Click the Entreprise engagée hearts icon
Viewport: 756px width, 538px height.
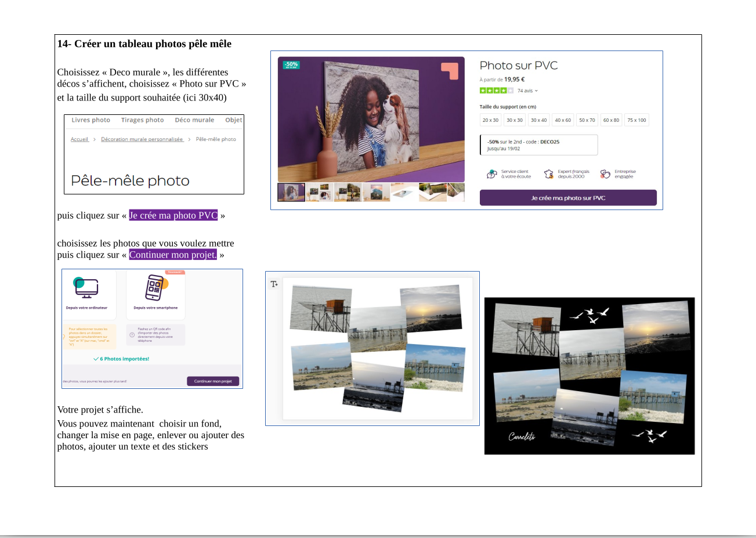click(x=605, y=174)
